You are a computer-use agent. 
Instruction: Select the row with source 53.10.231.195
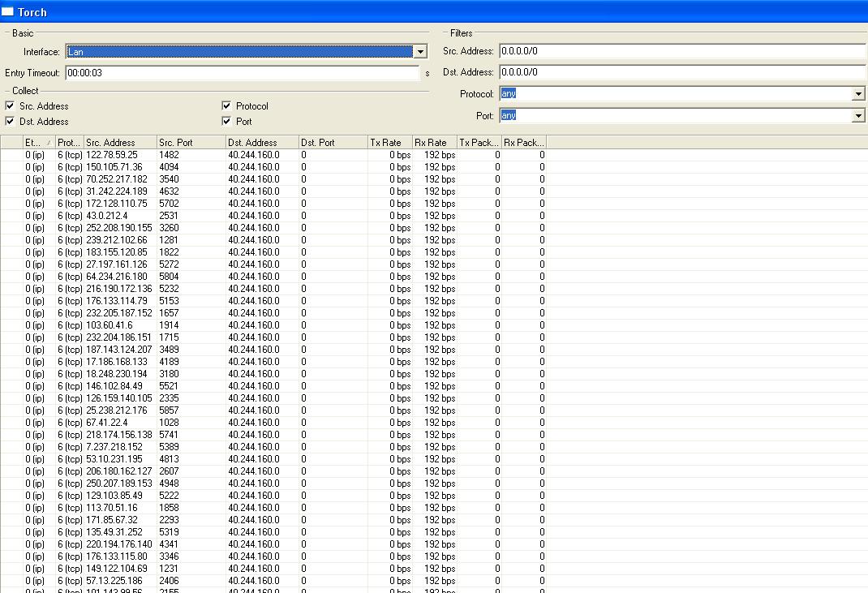tap(273, 460)
